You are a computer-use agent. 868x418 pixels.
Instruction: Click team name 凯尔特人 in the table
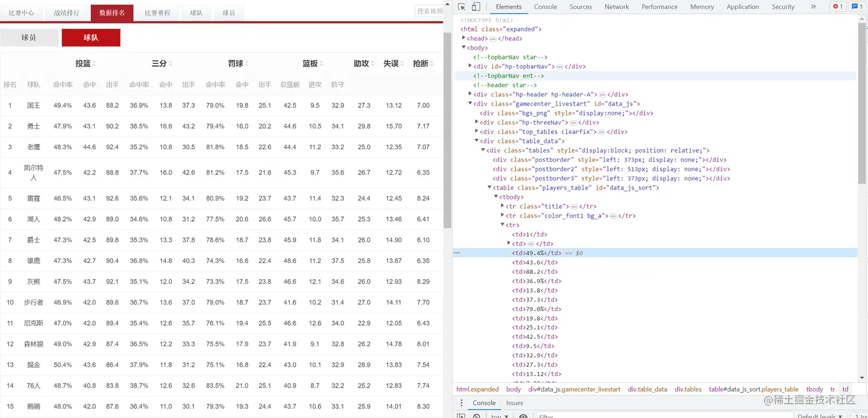point(33,173)
